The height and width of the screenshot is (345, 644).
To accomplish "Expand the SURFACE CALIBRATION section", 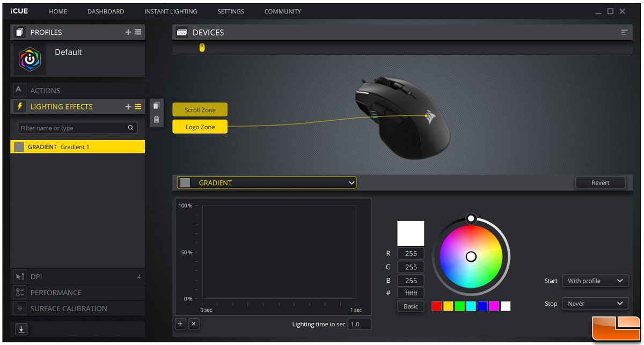I will (x=78, y=309).
